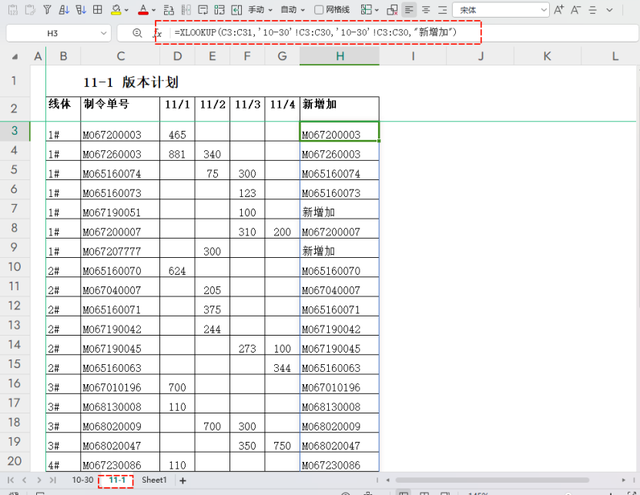Click the select-all corner triangle
Screen dimensions: 640x495
pos(15,56)
